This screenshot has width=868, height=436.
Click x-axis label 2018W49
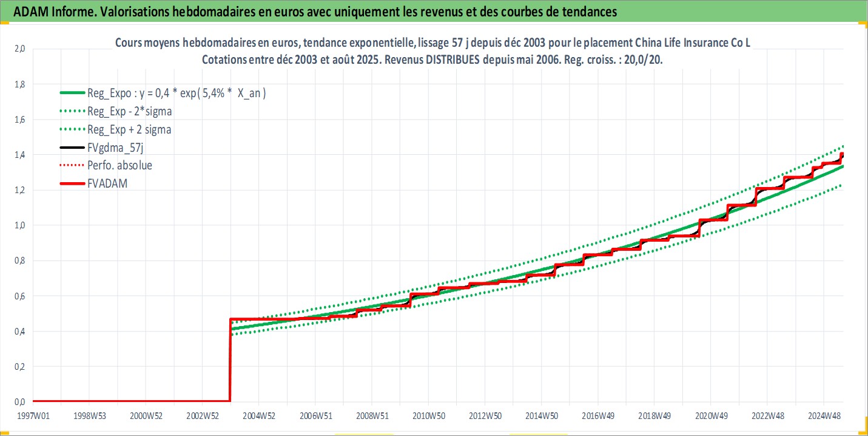(x=654, y=415)
